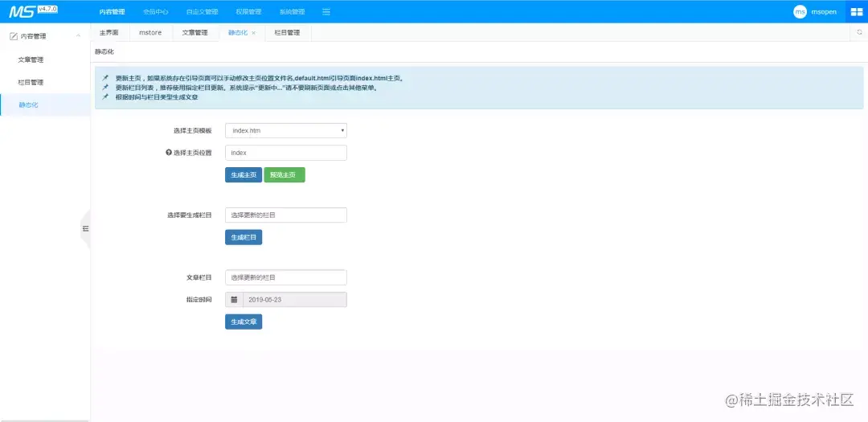Switch to the mstore tab
This screenshot has height=422, width=868.
point(150,33)
